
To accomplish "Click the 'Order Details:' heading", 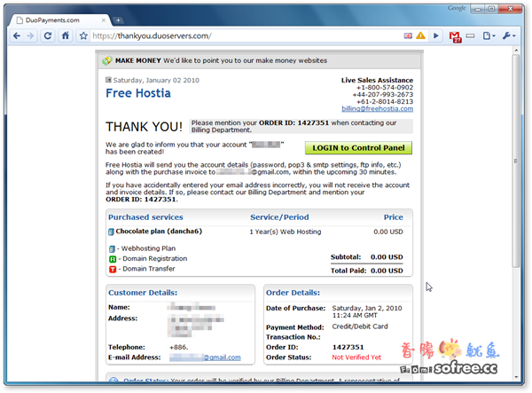I will point(293,293).
